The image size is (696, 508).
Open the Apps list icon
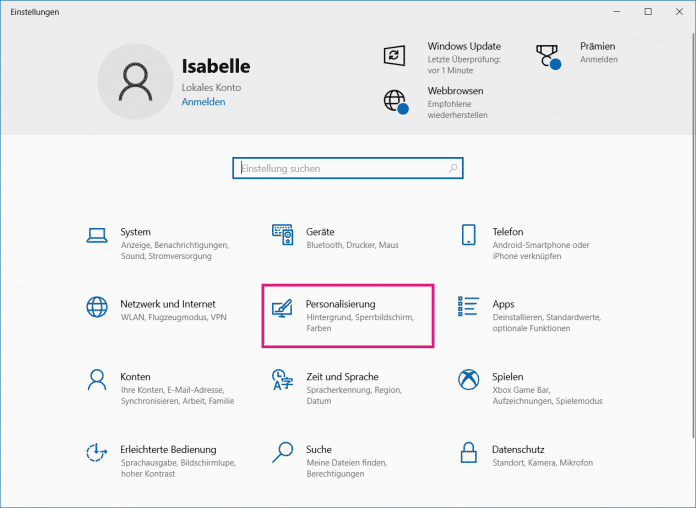point(468,306)
